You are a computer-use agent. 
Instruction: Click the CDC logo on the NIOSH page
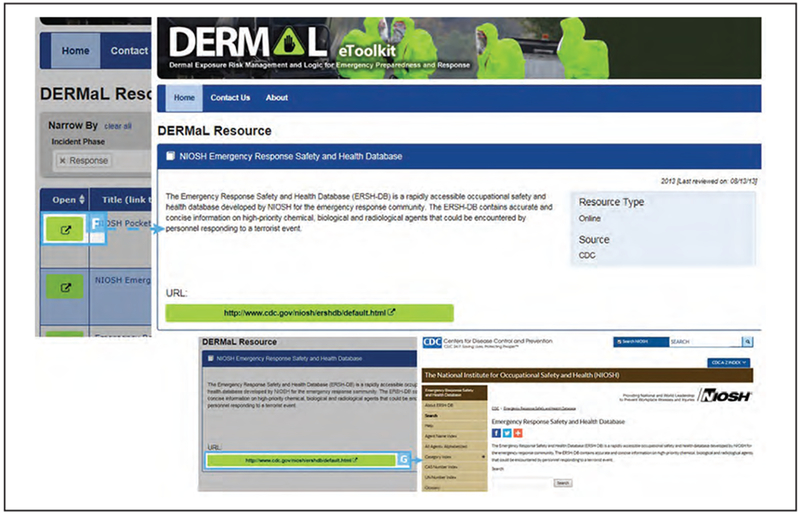[432, 342]
